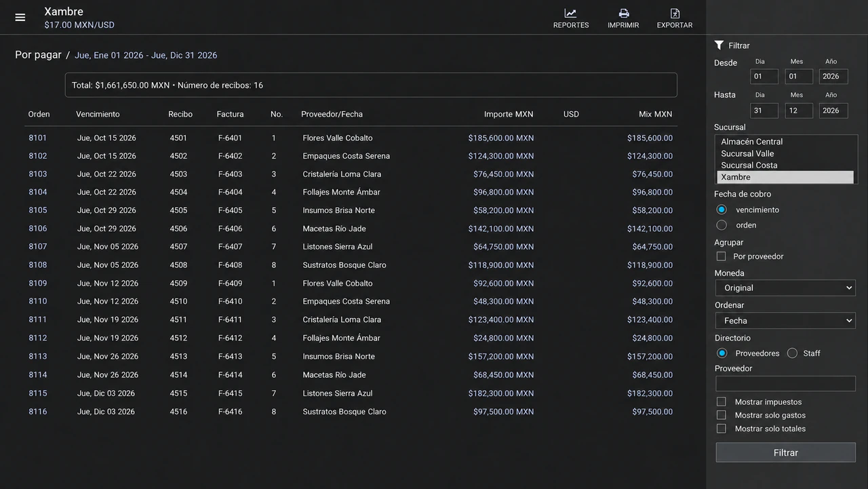Click the Desde Dia input field

click(764, 77)
